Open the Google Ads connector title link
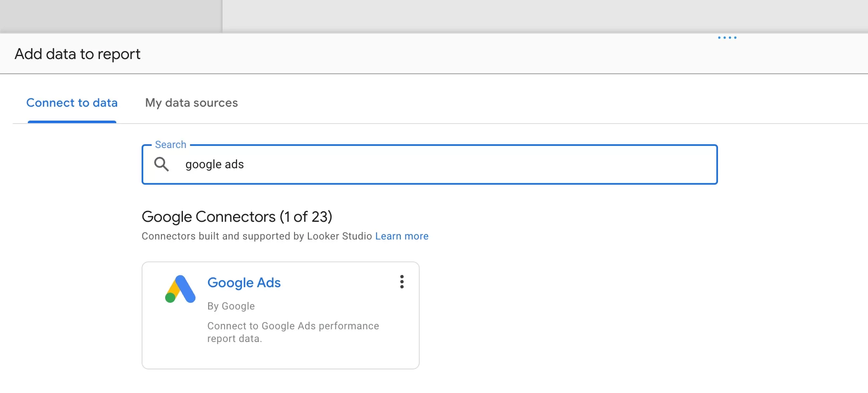 pos(244,283)
